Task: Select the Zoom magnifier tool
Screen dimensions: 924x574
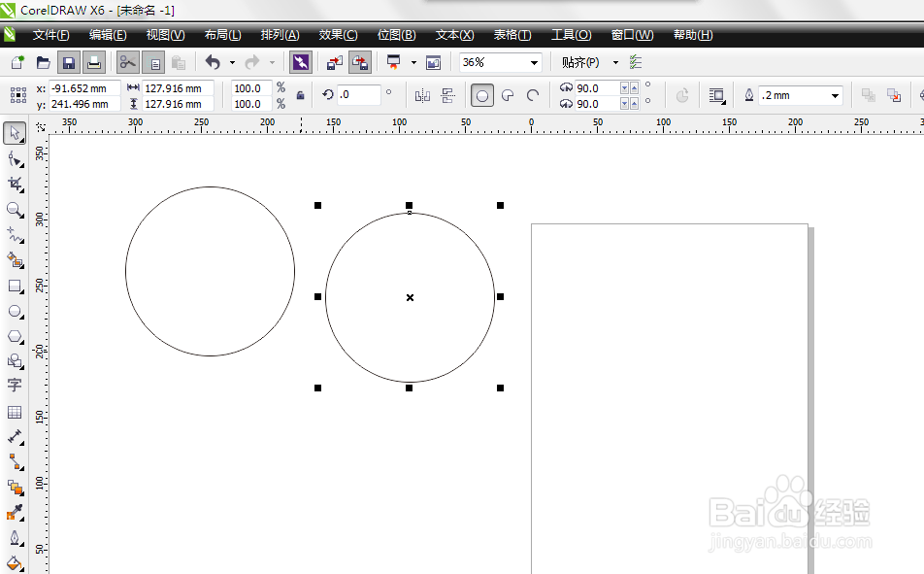Action: [x=15, y=210]
